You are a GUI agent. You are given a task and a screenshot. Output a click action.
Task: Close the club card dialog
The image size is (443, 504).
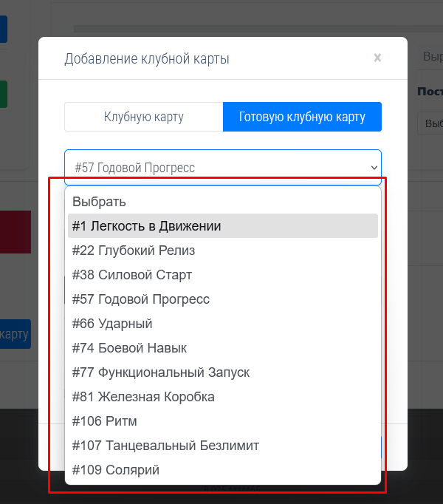(x=377, y=58)
